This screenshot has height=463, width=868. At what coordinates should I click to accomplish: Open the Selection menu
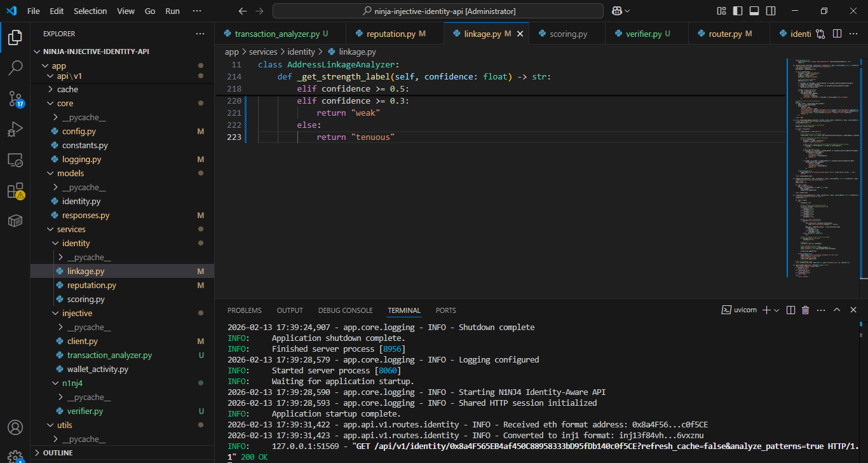coord(90,11)
